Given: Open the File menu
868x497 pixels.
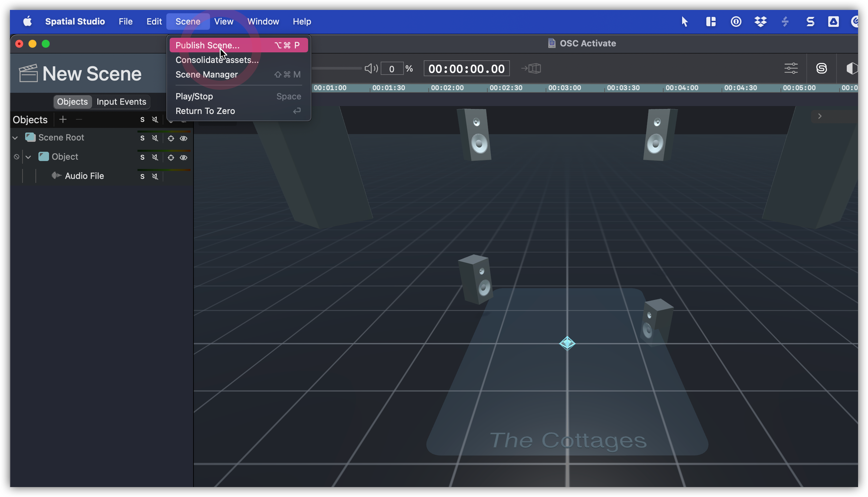Looking at the screenshot, I should click(x=126, y=22).
